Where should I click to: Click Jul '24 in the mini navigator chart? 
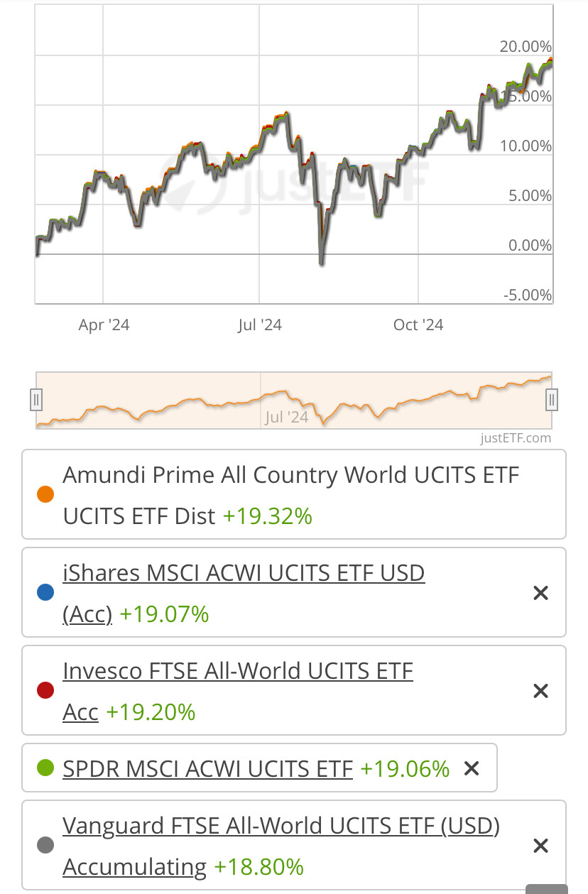pyautogui.click(x=286, y=417)
